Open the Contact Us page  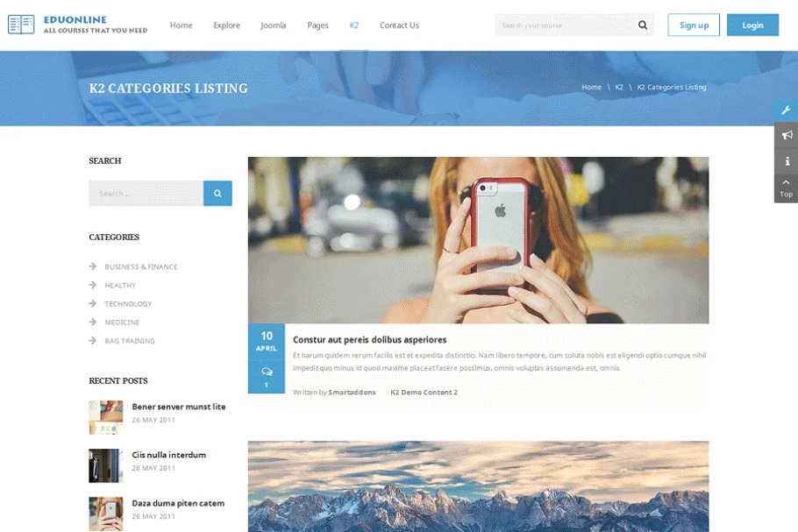click(x=399, y=25)
